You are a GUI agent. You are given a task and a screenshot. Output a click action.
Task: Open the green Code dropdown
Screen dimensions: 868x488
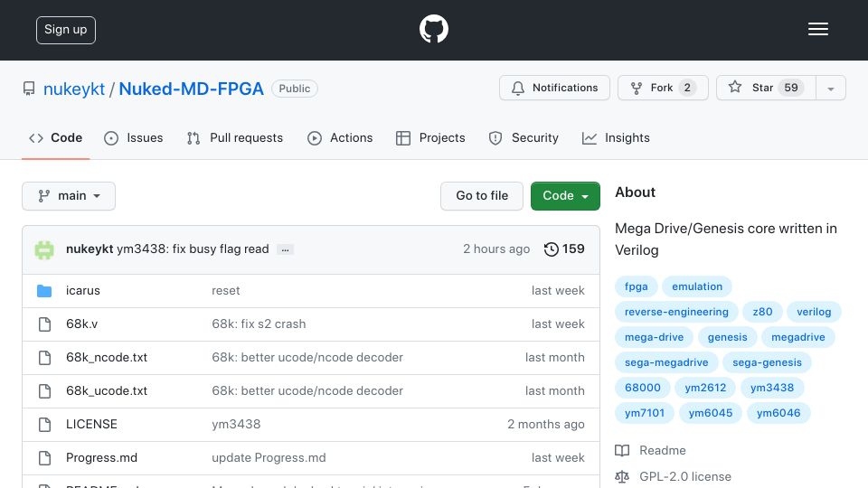click(x=565, y=196)
